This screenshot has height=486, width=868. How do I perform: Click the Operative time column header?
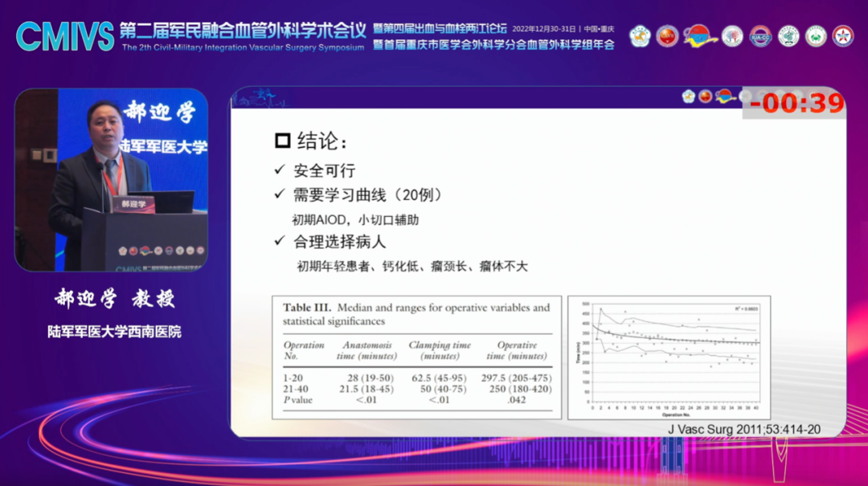pos(517,350)
